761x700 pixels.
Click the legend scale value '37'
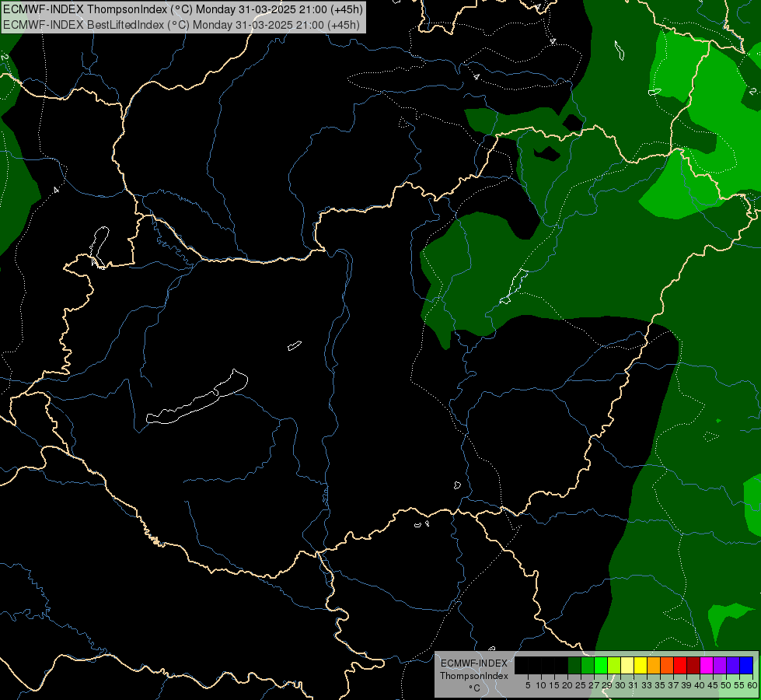pos(673,685)
